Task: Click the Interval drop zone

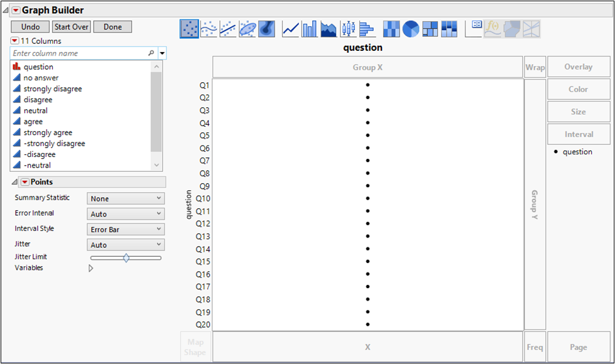Action: 579,134
